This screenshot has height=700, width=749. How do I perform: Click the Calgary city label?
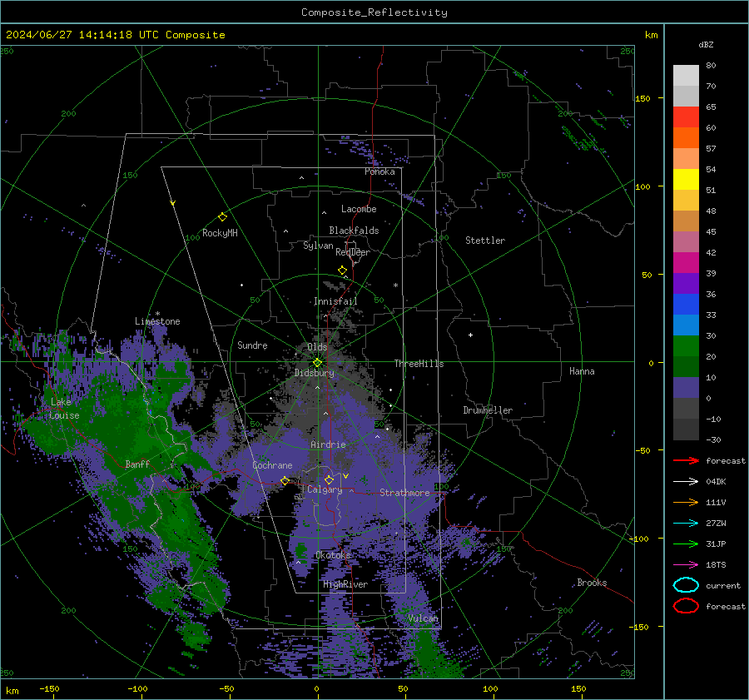[325, 489]
